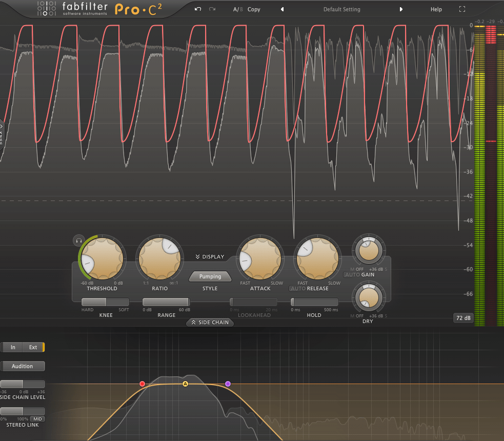Select the In side chain input
The image size is (504, 441).
click(13, 347)
